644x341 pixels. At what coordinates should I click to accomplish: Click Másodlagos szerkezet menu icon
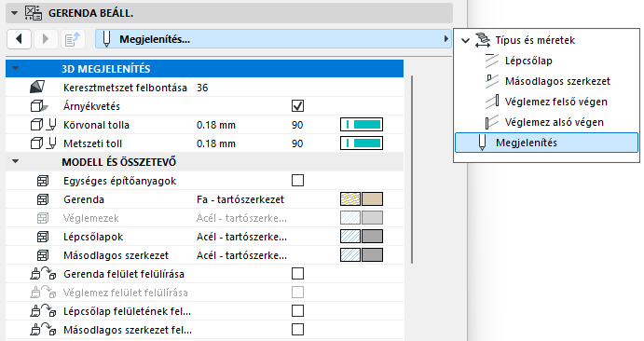pos(492,81)
